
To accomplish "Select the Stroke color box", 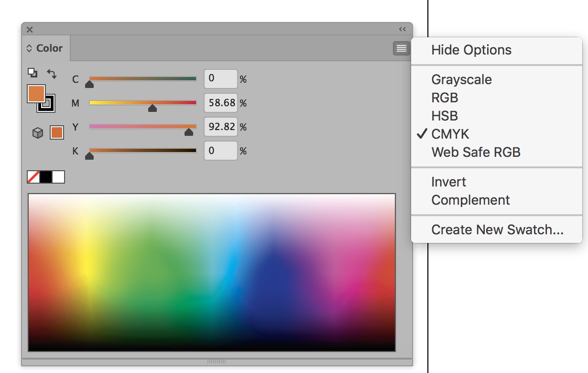I will click(x=47, y=104).
